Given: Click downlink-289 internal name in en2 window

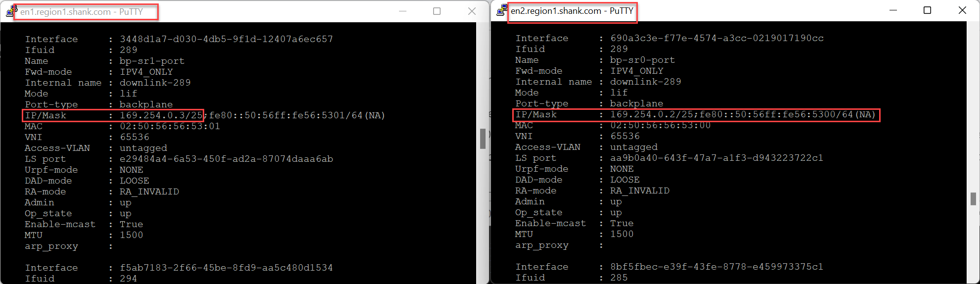Looking at the screenshot, I should pos(646,82).
